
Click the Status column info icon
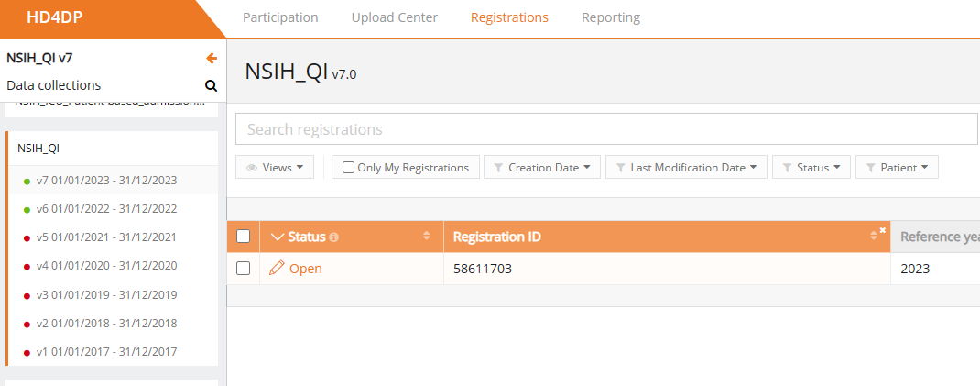[x=334, y=237]
